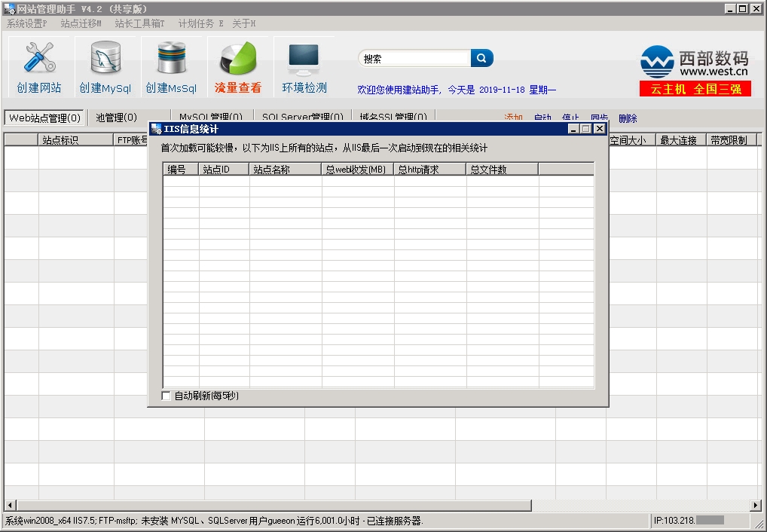This screenshot has width=767, height=532.
Task: Switch to the 池管理(0) tab
Action: pos(116,118)
